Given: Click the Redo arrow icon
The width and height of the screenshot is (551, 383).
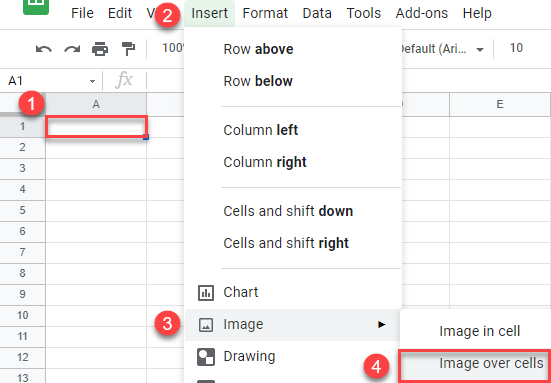Looking at the screenshot, I should (72, 49).
